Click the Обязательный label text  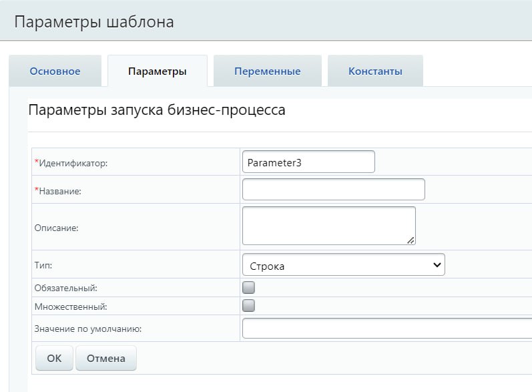tap(65, 288)
